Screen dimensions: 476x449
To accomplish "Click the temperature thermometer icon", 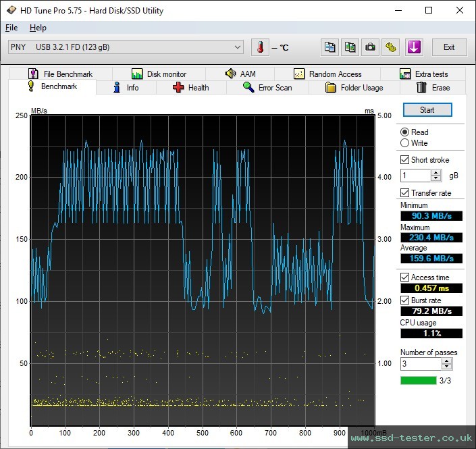I will tap(260, 47).
